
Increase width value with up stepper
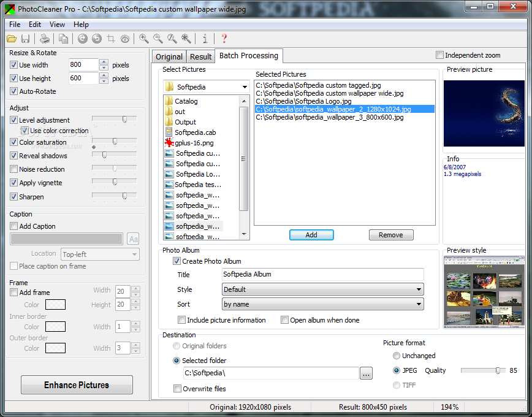tap(104, 62)
